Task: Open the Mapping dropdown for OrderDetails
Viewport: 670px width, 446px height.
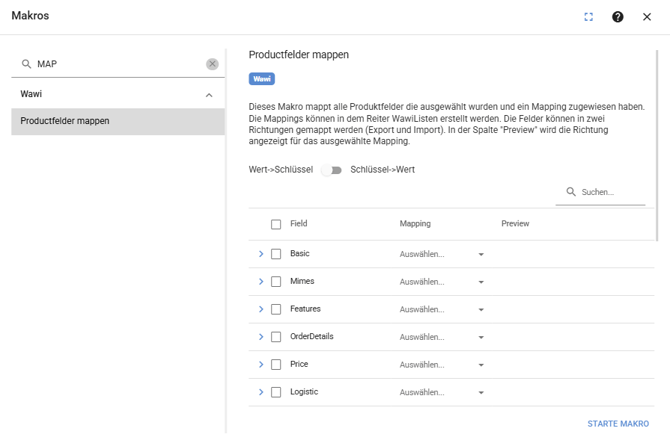Action: pyautogui.click(x=442, y=338)
